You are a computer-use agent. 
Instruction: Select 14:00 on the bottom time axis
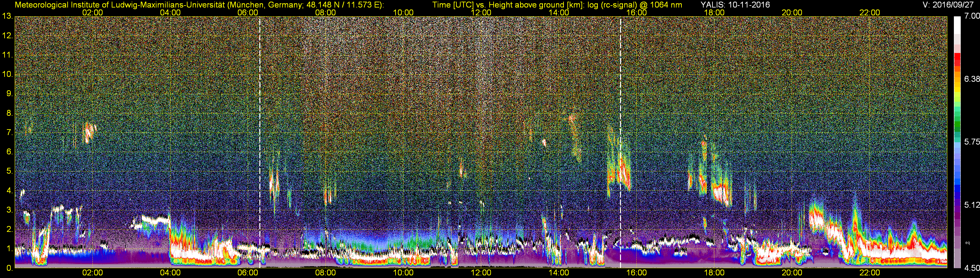pos(559,273)
